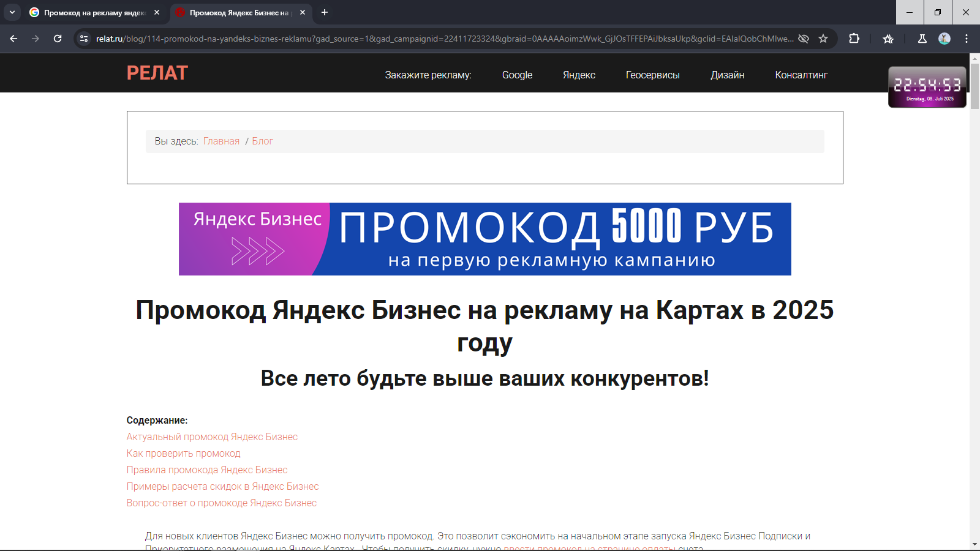This screenshot has width=980, height=551.
Task: Go to Блог breadcrumb link
Action: 262,141
